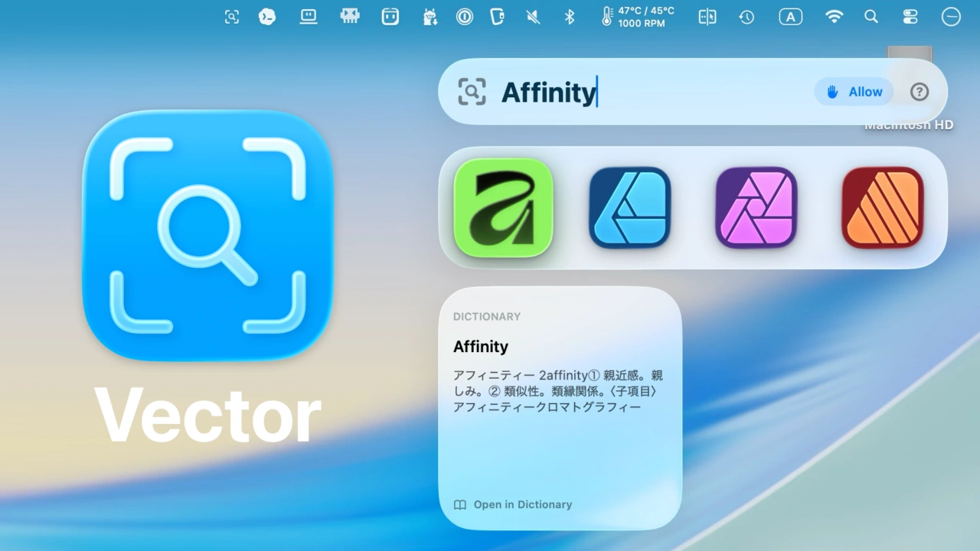980x551 pixels.
Task: Click the Vector scan-search menu bar icon
Action: click(x=232, y=17)
